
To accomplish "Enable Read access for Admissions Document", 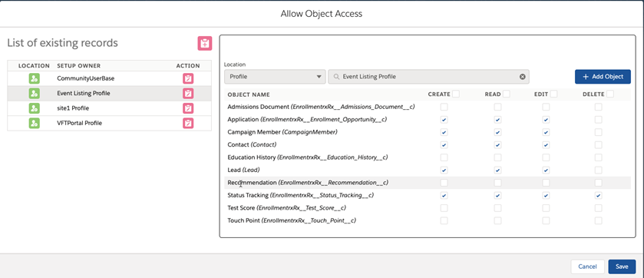I will [497, 108].
